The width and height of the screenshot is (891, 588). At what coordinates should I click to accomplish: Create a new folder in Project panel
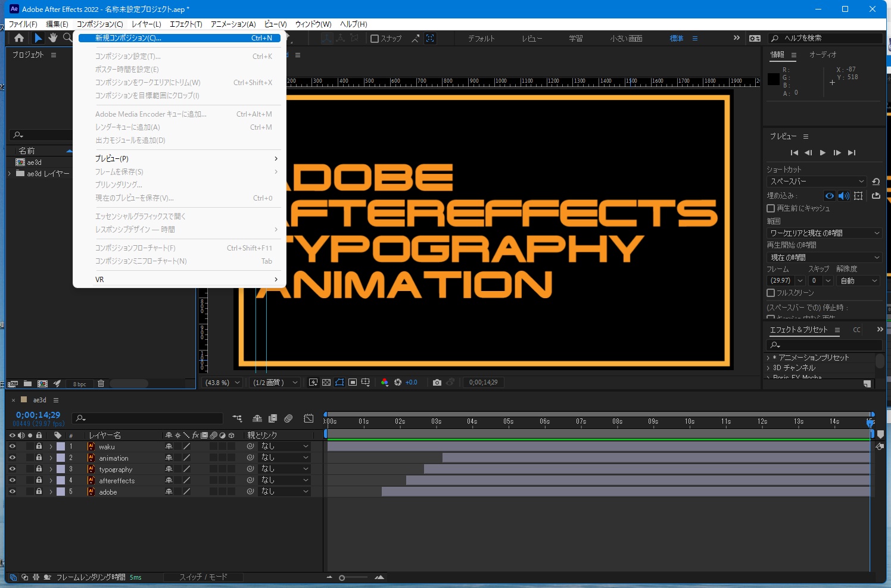coord(27,384)
